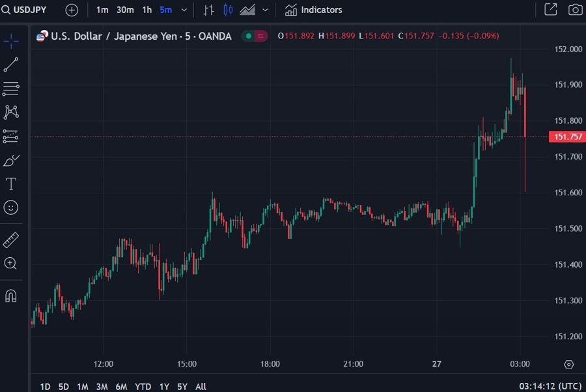Viewport: 586px width, 392px height.
Task: Switch chart style to candlesticks
Action: [228, 10]
